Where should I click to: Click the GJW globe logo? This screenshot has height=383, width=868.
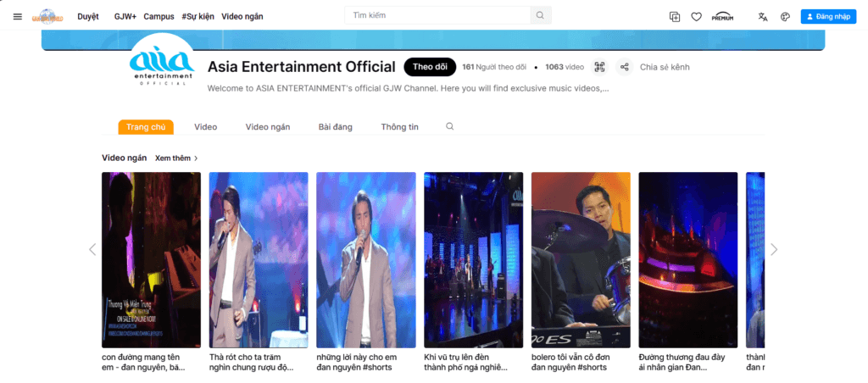click(47, 17)
